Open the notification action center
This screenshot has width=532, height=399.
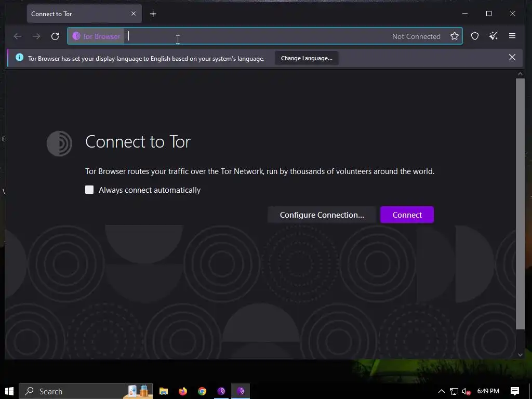point(515,391)
